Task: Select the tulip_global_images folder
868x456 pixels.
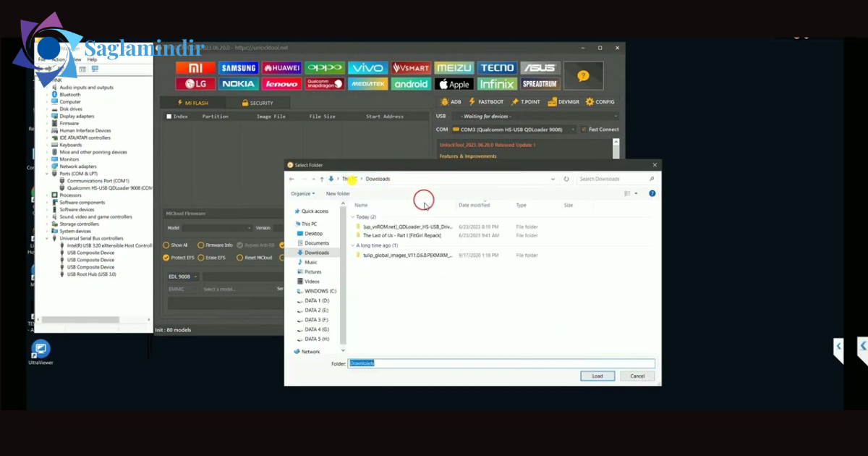Action: [406, 256]
